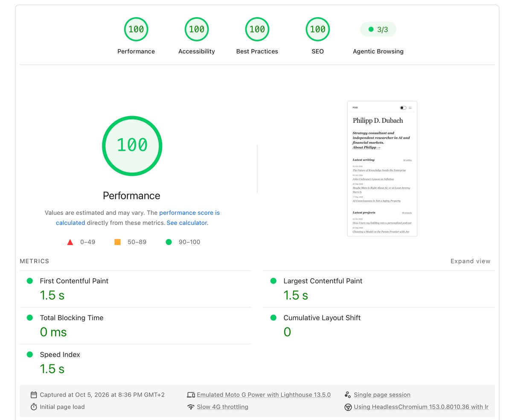Screen dimensions: 512x420
Task: Click the red triangle 0–49 legend icon
Action: tap(70, 242)
